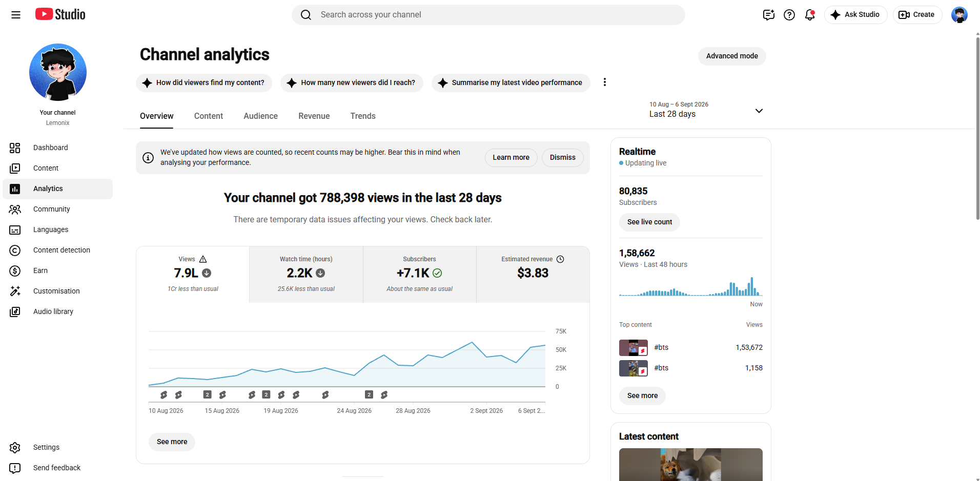Open more suggested prompts three-dot menu

[605, 82]
